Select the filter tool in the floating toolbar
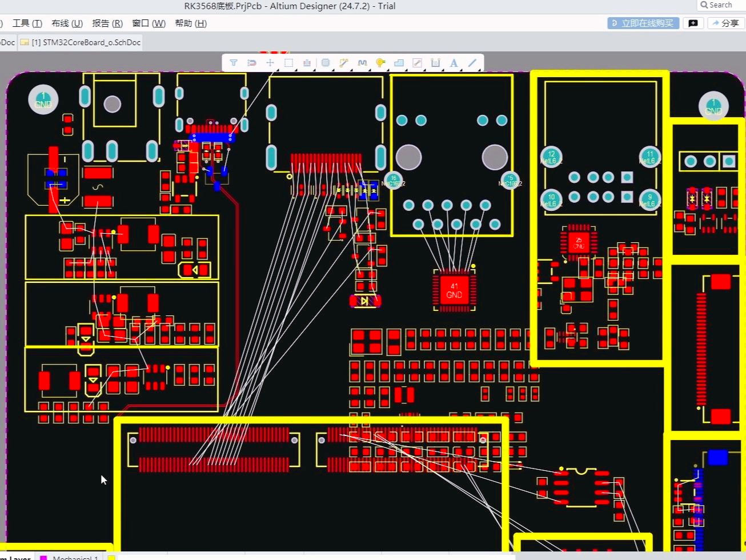746x560 pixels. coord(233,63)
